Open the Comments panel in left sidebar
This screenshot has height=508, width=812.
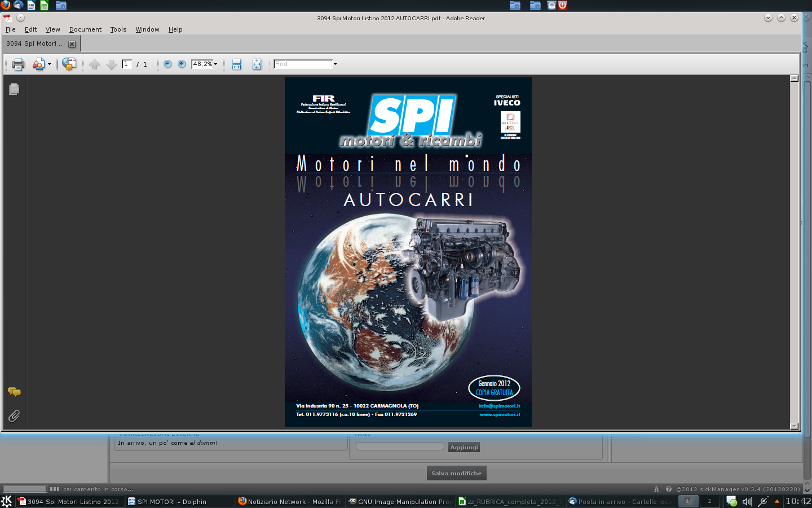tap(14, 392)
